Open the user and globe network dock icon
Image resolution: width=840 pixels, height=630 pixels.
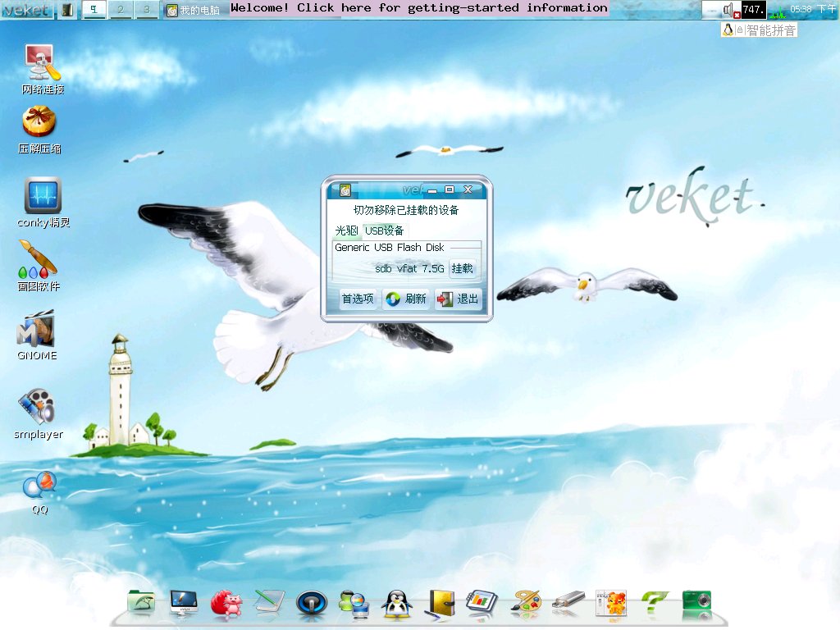354,603
